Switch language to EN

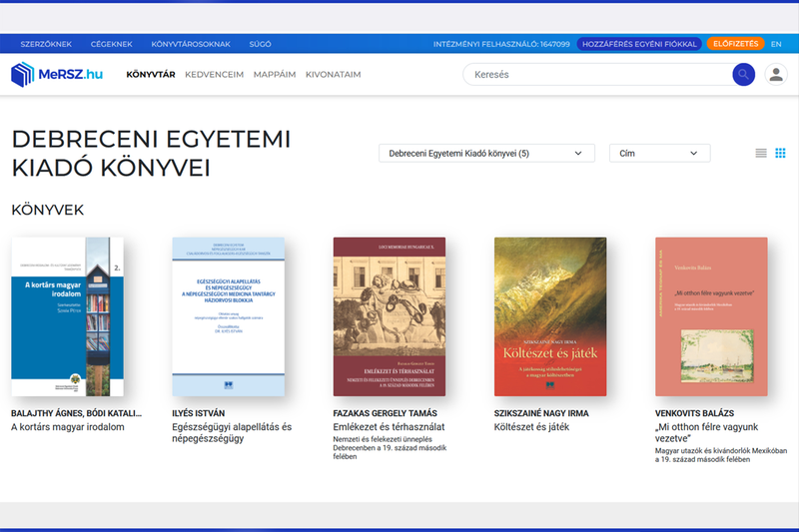coord(776,44)
